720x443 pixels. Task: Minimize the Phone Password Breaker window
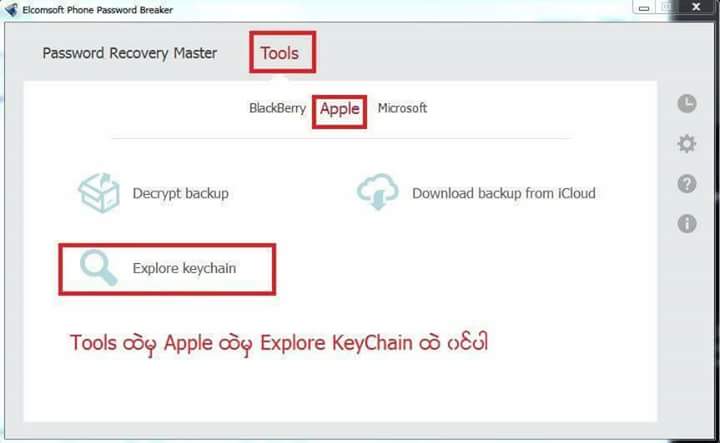coord(644,7)
